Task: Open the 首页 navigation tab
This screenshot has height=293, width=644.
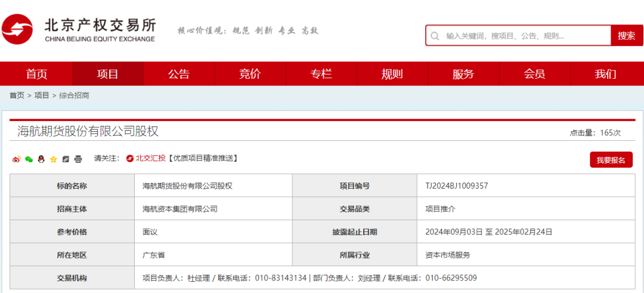Action: pos(37,74)
